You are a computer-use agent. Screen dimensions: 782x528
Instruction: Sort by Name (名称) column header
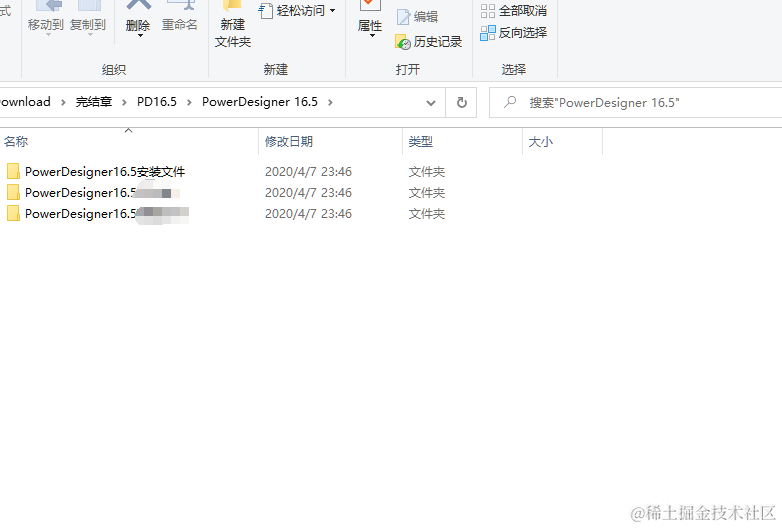click(129, 142)
